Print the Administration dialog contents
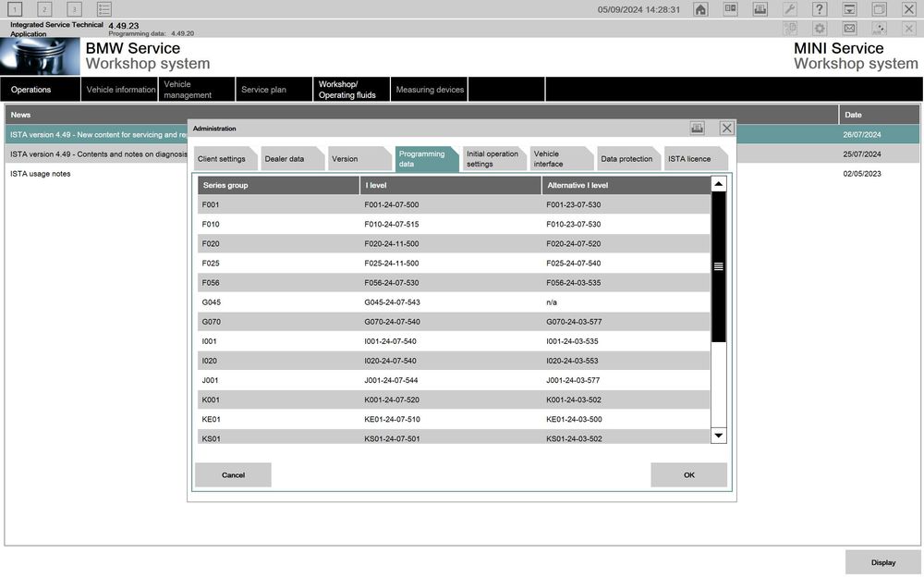924x578 pixels. tap(697, 128)
